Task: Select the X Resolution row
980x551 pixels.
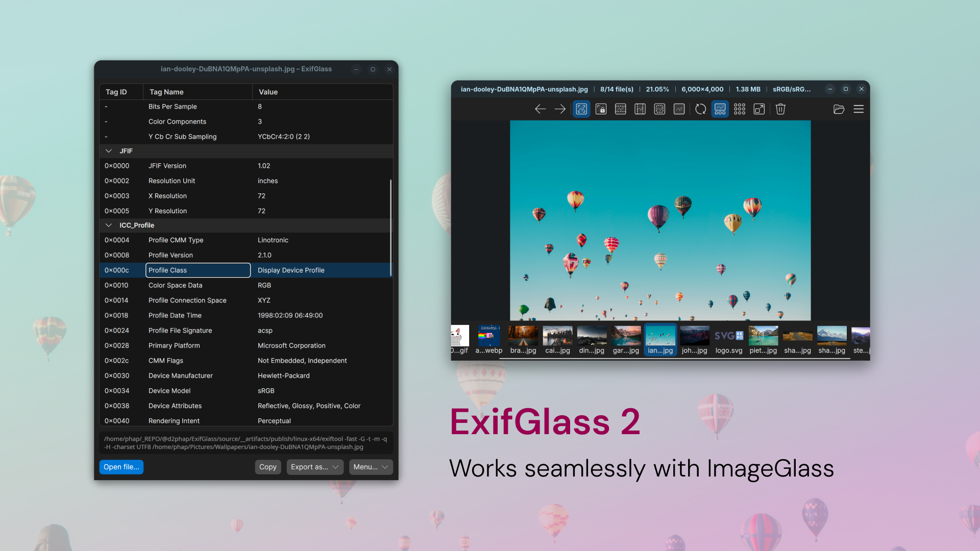Action: 246,196
